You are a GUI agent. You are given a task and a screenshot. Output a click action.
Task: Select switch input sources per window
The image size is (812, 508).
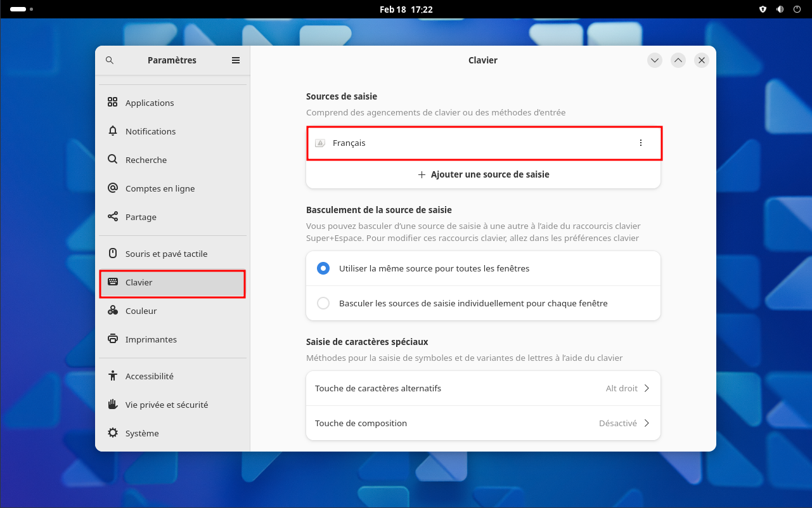point(323,303)
